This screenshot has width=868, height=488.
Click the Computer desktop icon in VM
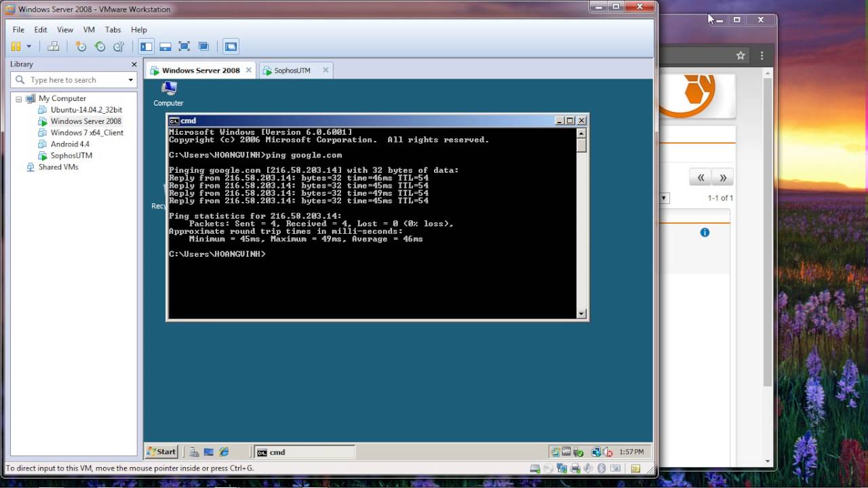pyautogui.click(x=168, y=94)
